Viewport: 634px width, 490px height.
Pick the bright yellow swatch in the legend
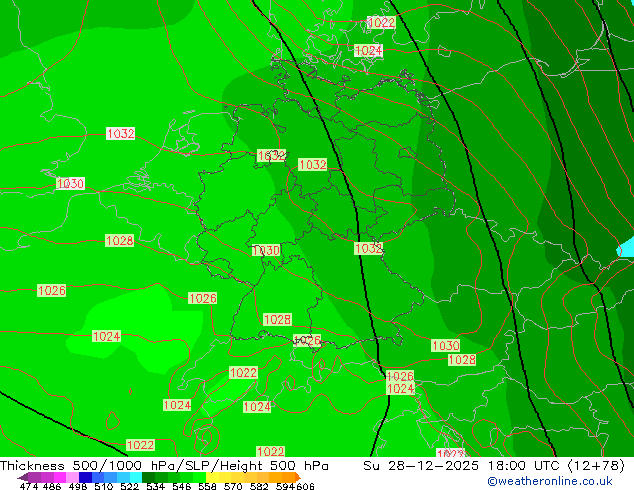click(212, 477)
